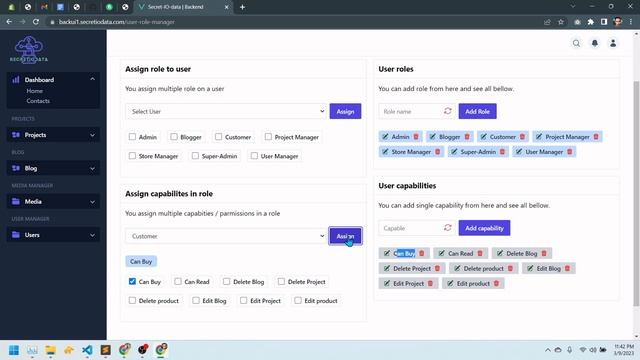Screen dimensions: 640x360
Task: Edit the Super-Admin role icon
Action: pyautogui.click(x=454, y=152)
